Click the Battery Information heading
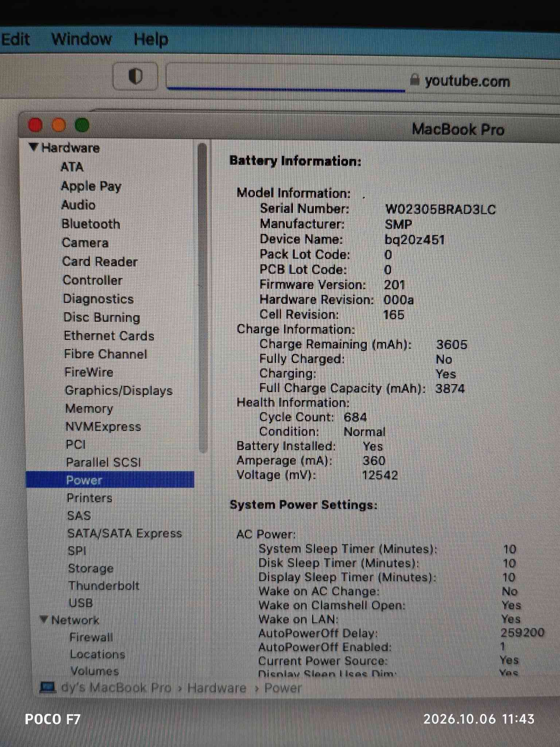This screenshot has height=747, width=560. point(295,161)
